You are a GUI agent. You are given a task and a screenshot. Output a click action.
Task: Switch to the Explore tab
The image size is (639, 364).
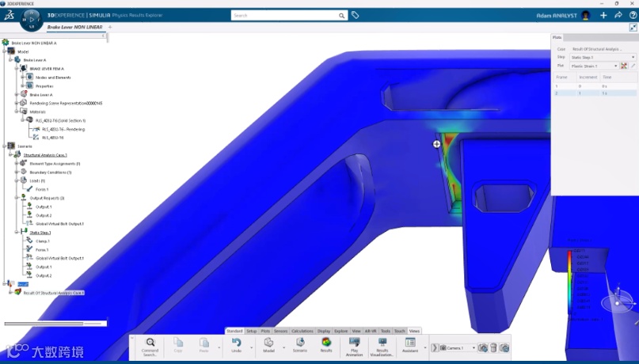coord(341,331)
